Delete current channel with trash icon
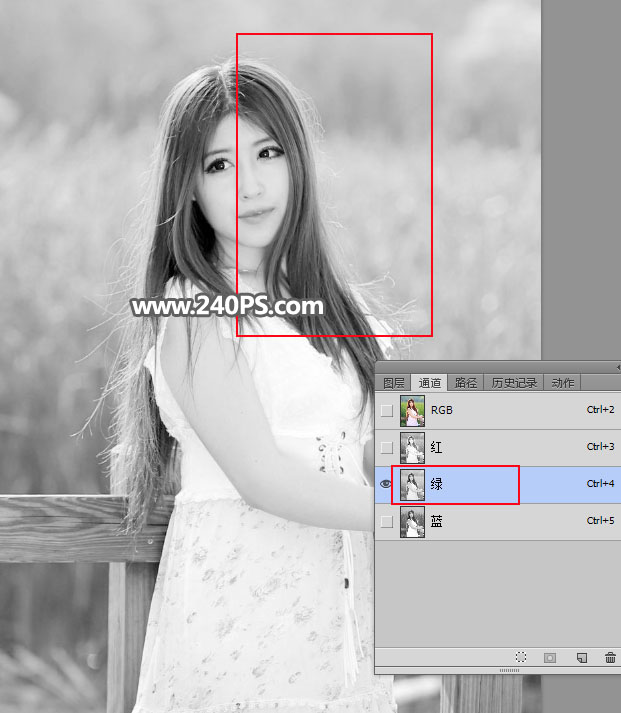The width and height of the screenshot is (621, 713). pyautogui.click(x=610, y=657)
